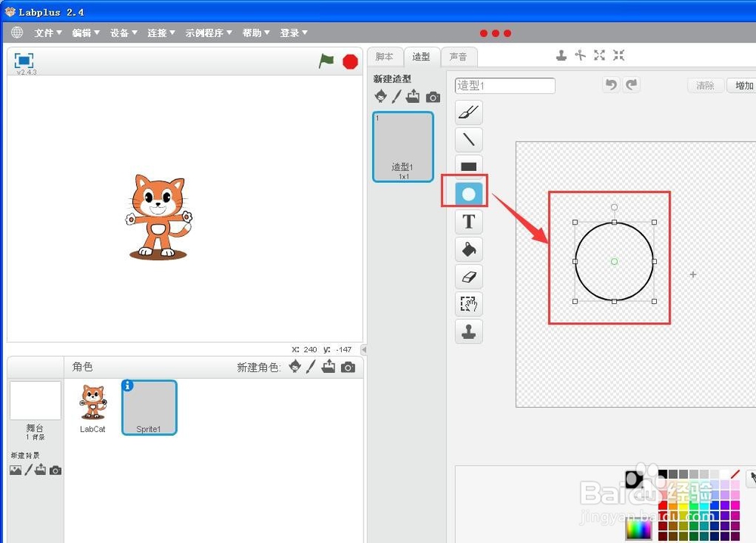Select the marquee Select tool
Image resolution: width=756 pixels, height=543 pixels.
tap(469, 304)
